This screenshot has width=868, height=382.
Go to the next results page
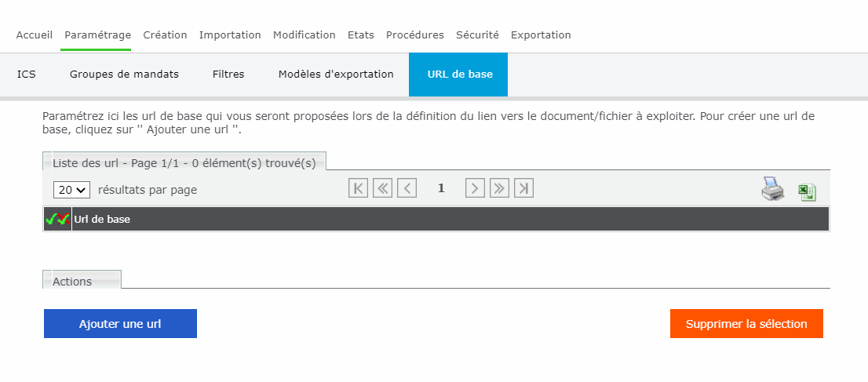click(x=475, y=188)
